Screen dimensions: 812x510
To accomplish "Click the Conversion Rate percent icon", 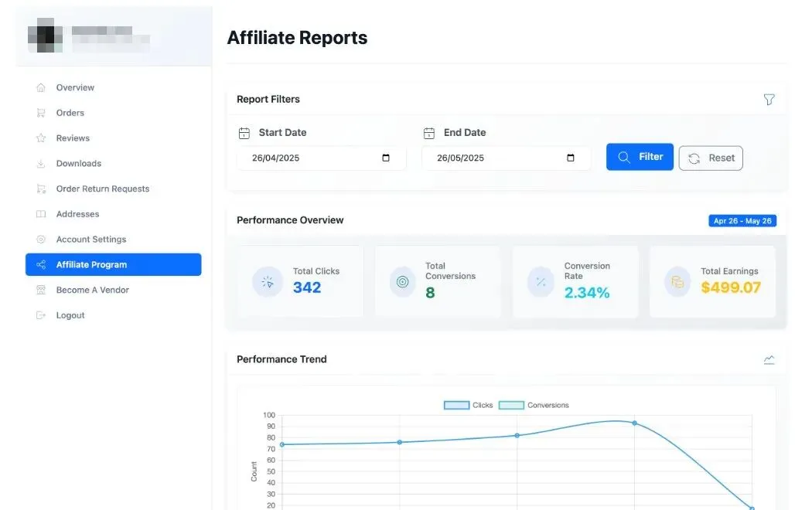I will (541, 282).
